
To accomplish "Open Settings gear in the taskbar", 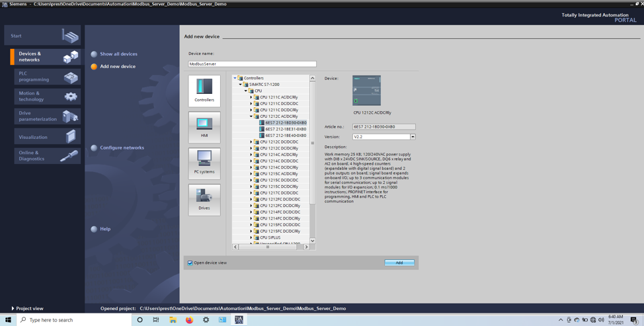I will tap(206, 320).
